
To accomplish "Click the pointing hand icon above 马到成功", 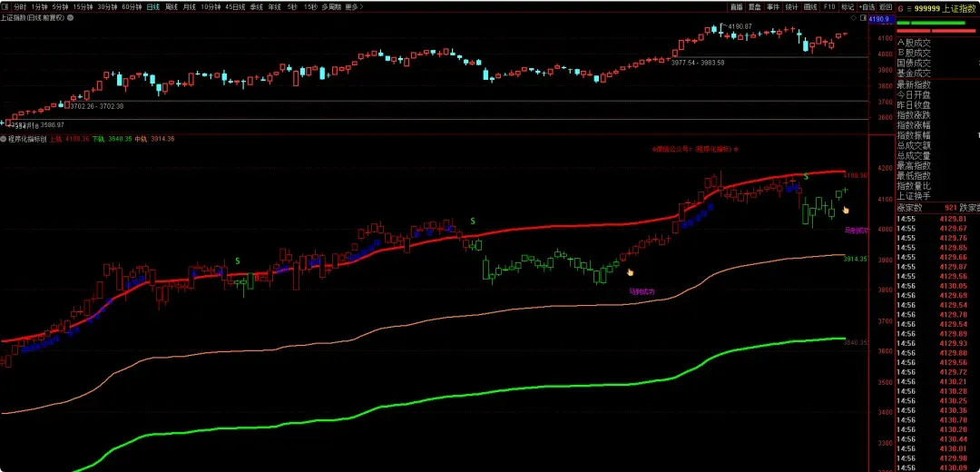I will point(631,272).
